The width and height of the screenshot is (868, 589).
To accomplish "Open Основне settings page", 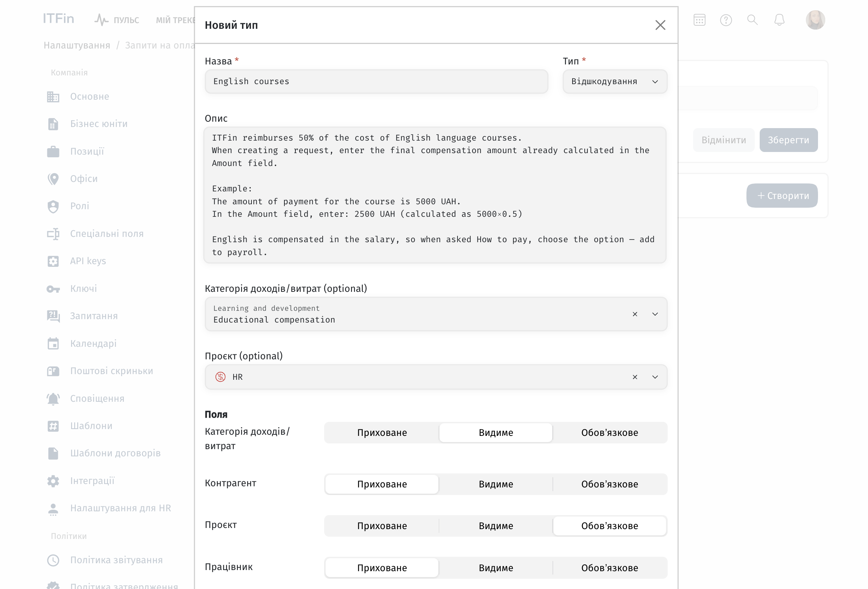I will 89,97.
